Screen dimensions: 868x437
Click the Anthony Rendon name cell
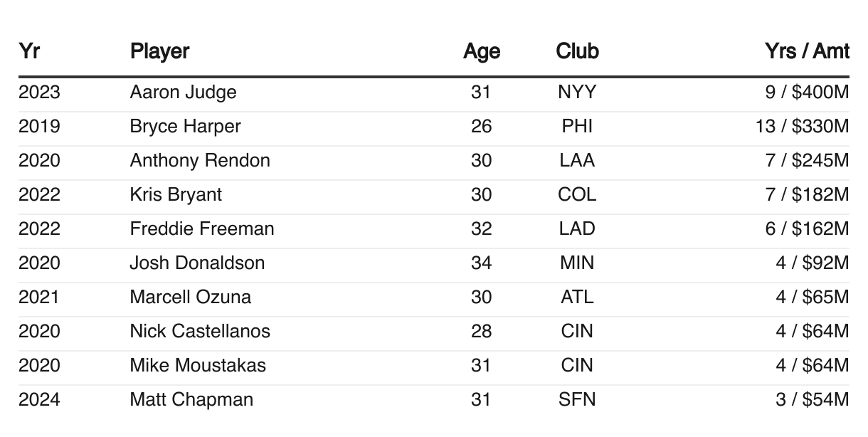click(x=200, y=161)
